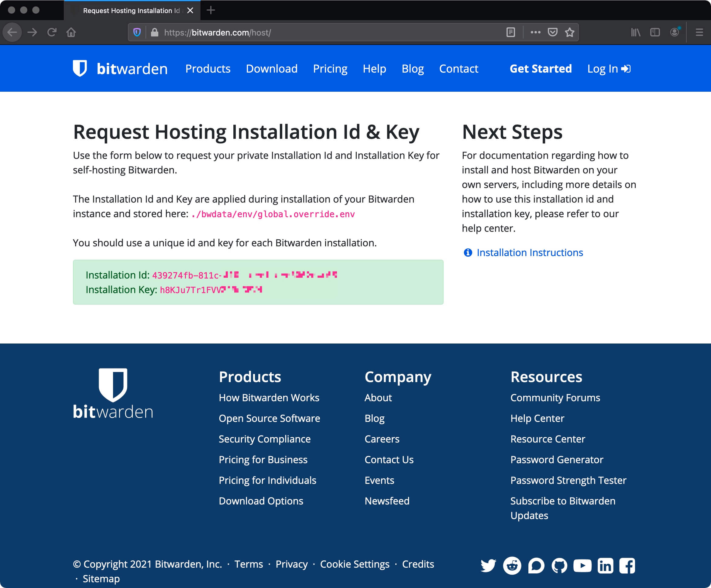Open Privacy link in footer
The image size is (711, 588).
pos(291,564)
